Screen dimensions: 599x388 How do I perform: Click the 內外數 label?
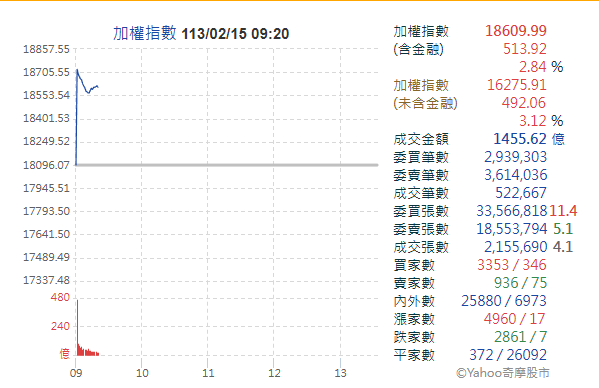coord(414,301)
